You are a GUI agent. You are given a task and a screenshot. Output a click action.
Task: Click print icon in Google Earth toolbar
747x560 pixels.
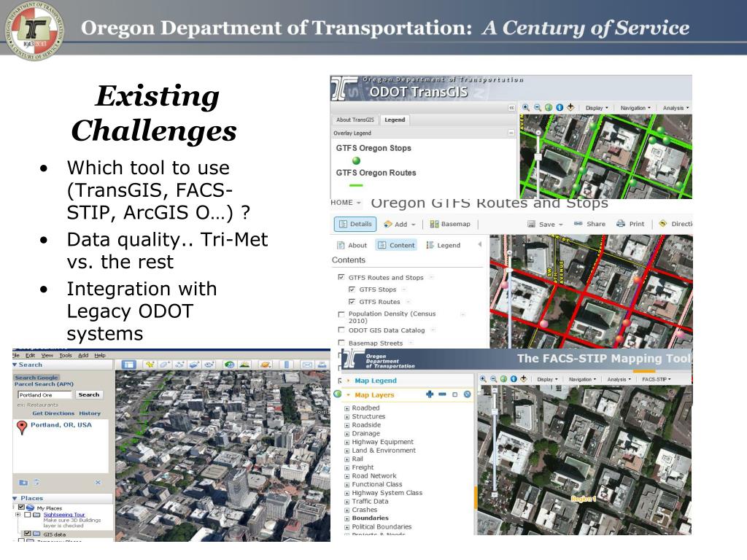click(x=322, y=365)
